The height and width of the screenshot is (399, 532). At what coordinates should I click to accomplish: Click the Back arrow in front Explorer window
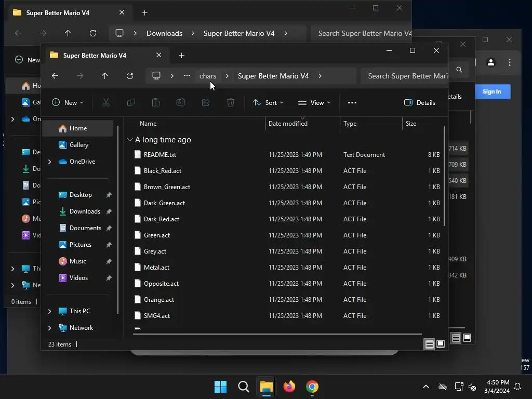click(55, 76)
